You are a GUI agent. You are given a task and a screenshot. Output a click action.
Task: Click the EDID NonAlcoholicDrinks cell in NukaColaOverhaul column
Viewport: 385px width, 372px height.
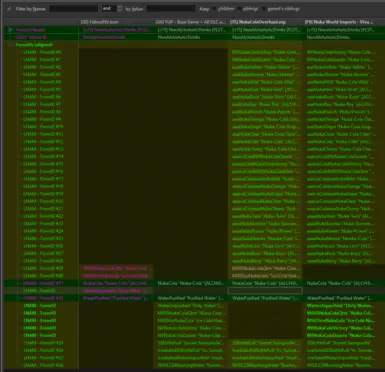(266, 37)
